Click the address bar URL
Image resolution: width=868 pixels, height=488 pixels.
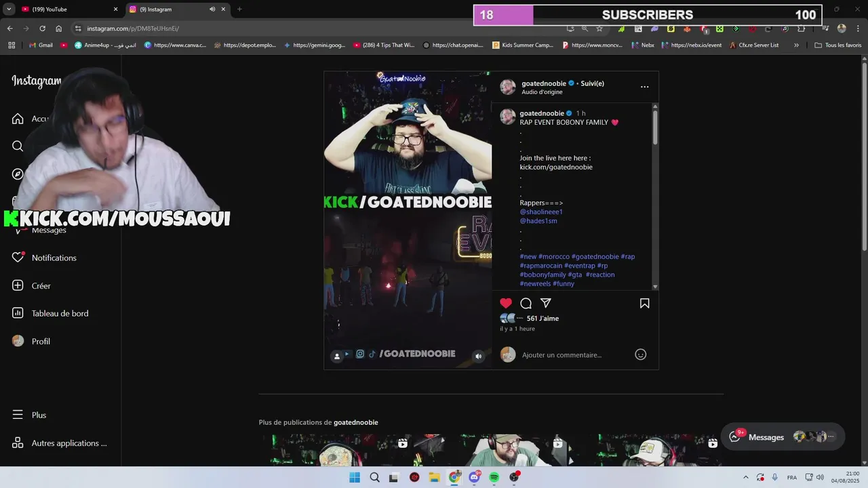133,28
